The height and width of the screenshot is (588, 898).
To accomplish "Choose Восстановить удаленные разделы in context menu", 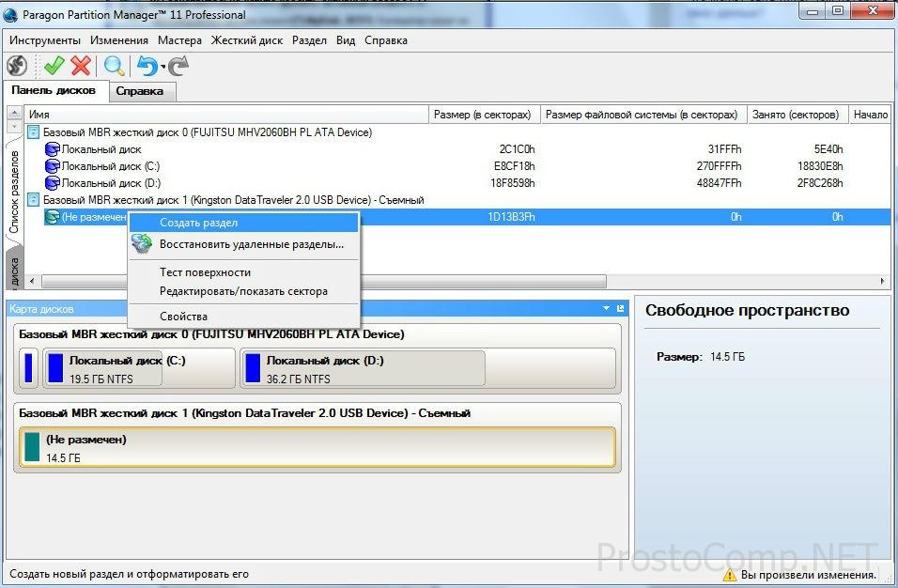I will pyautogui.click(x=244, y=244).
